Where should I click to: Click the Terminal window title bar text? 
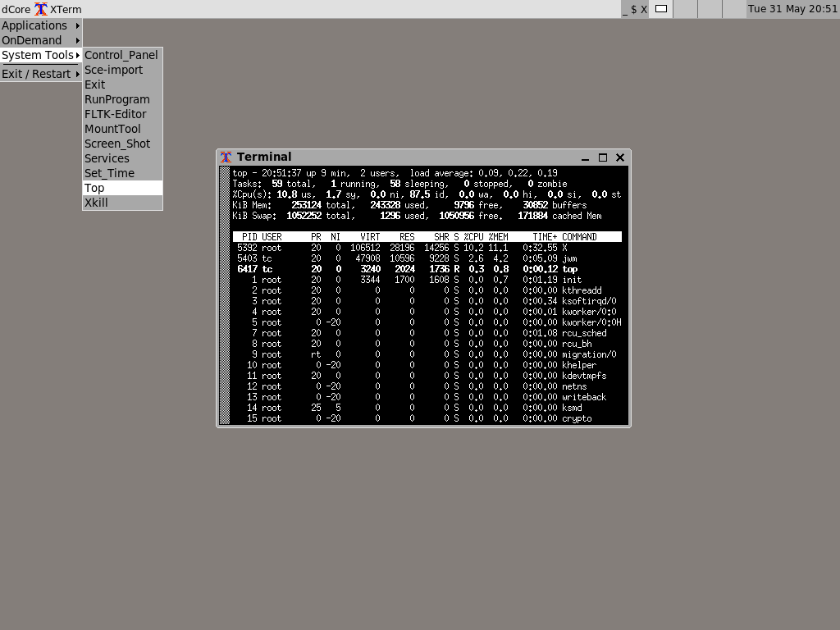click(x=264, y=157)
